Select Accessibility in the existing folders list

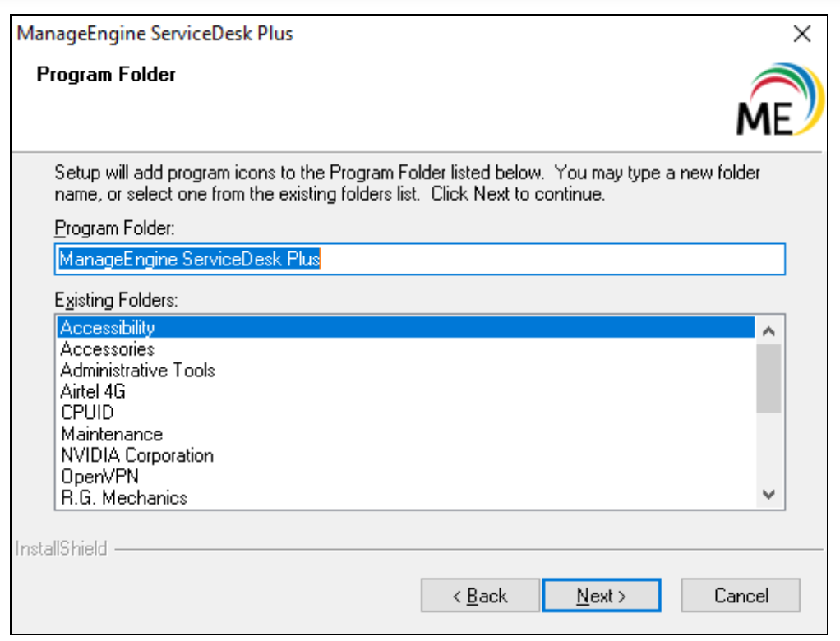point(108,328)
